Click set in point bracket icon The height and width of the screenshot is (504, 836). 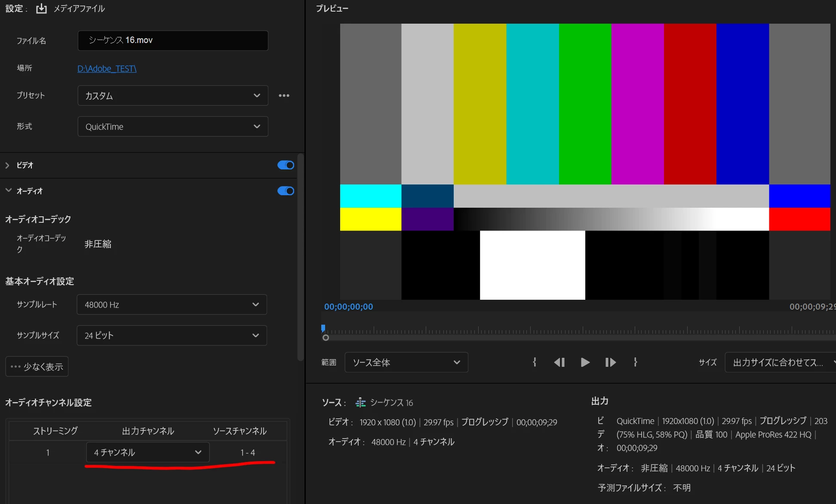point(535,362)
